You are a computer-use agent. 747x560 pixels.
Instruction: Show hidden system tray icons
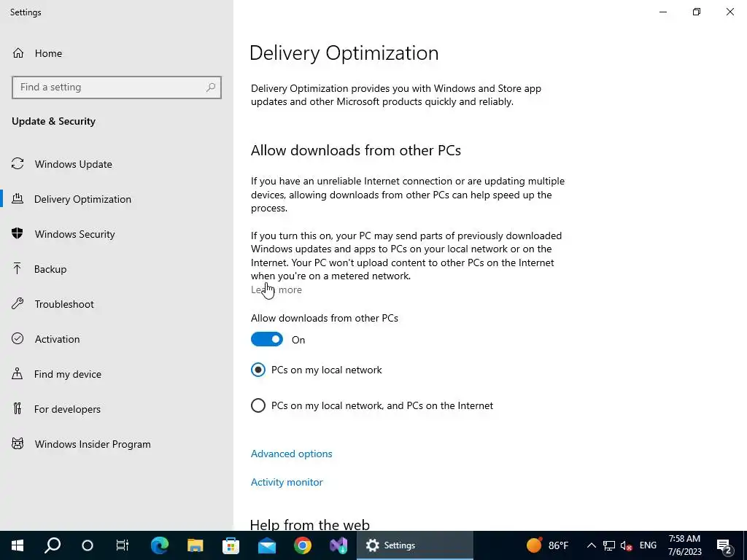pyautogui.click(x=591, y=545)
